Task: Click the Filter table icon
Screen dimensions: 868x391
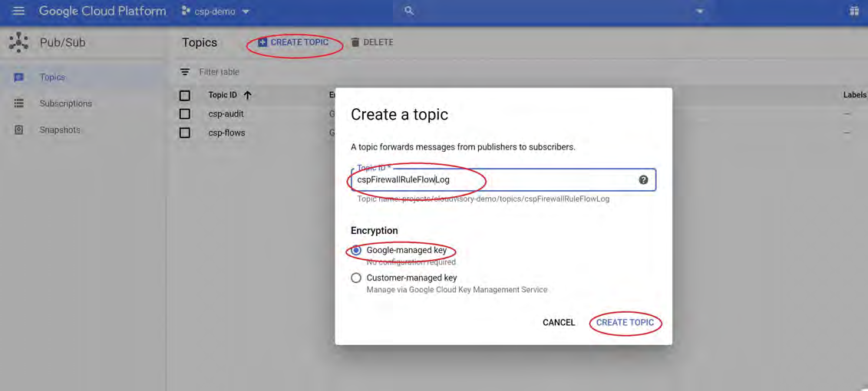Action: point(185,72)
